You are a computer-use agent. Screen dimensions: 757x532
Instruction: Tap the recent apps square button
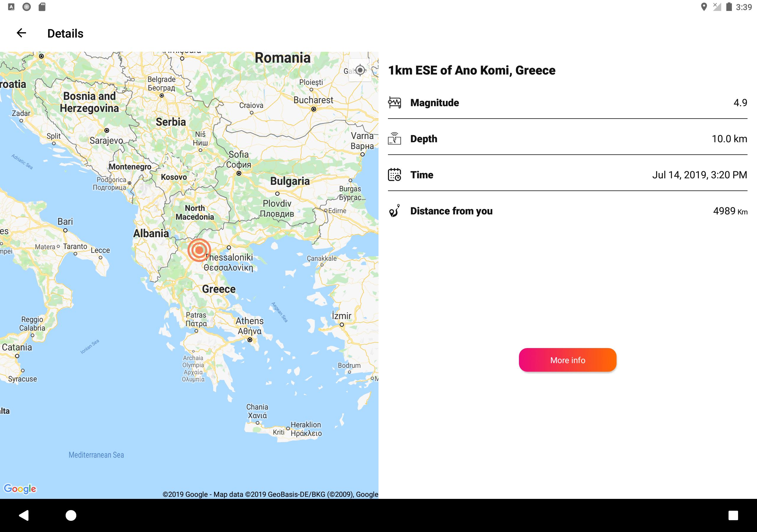pos(733,515)
